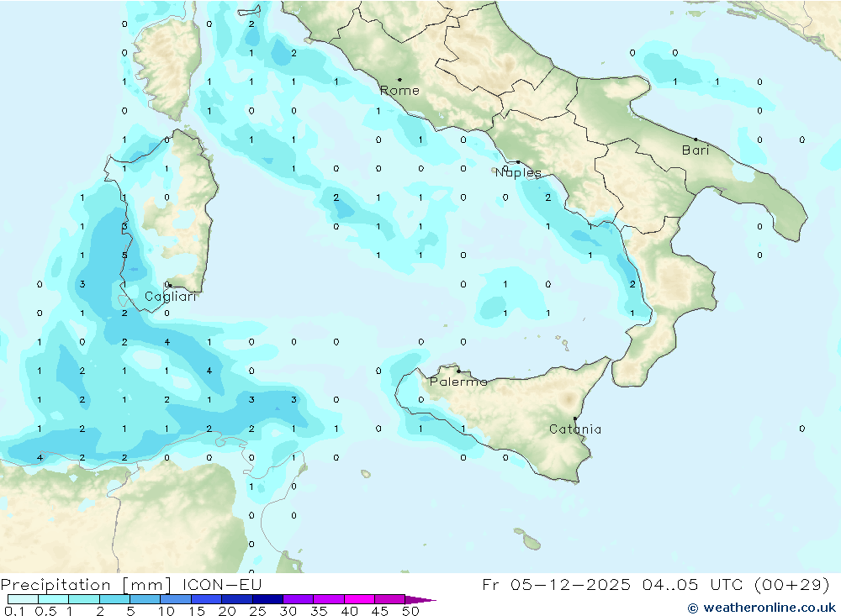Click the Rome city label
The image size is (841, 616).
pyautogui.click(x=399, y=91)
